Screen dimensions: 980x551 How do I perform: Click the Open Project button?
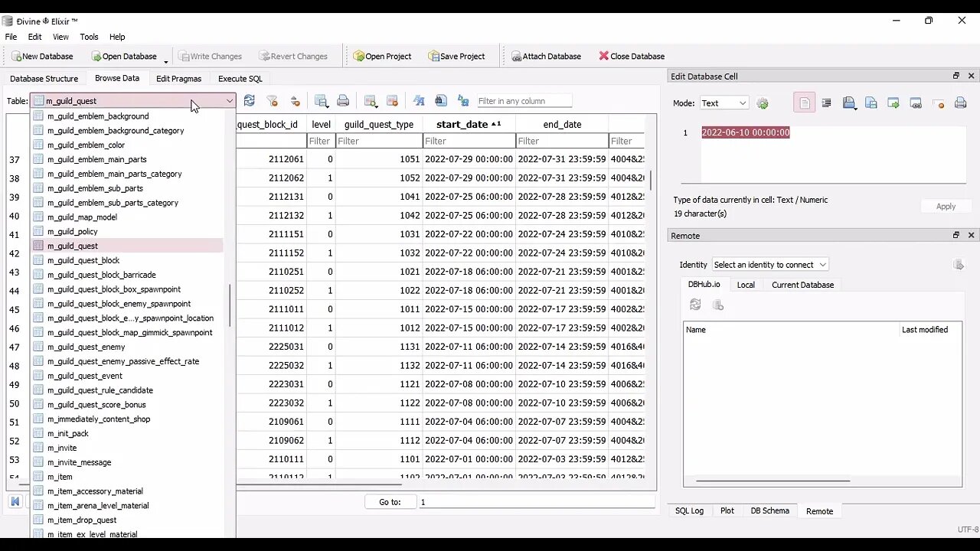click(x=382, y=56)
